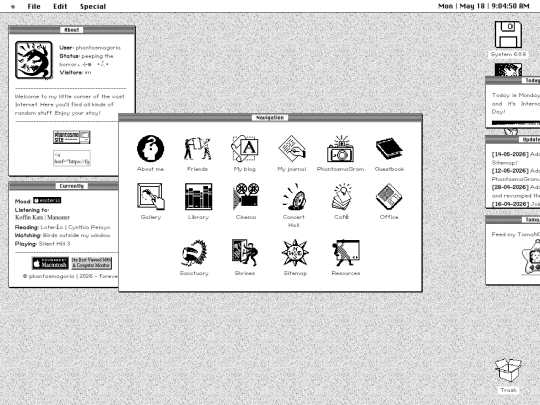Click the Powered by Macintosh badge
Image resolution: width=540 pixels, height=405 pixels.
50,263
